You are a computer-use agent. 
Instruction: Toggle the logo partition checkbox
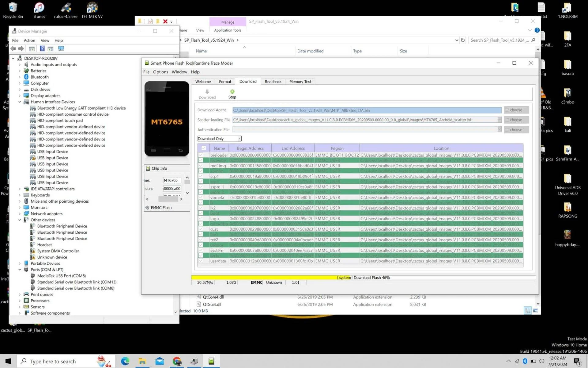pos(201,219)
